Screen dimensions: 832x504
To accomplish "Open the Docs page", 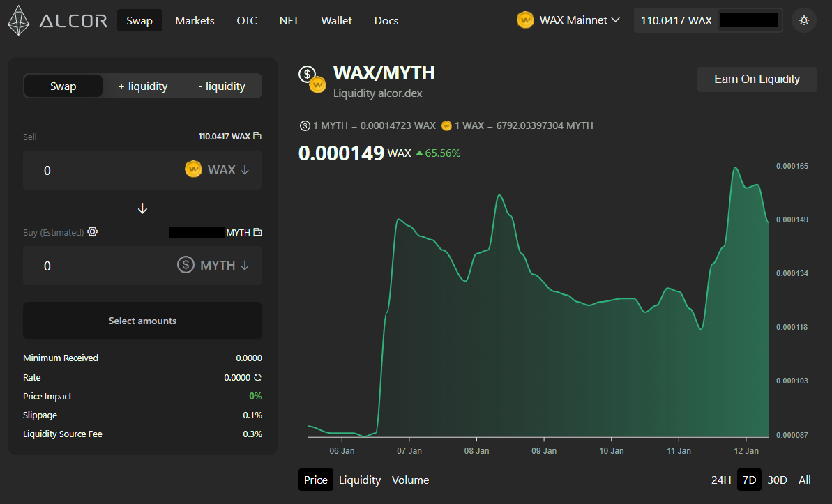I will 386,21.
